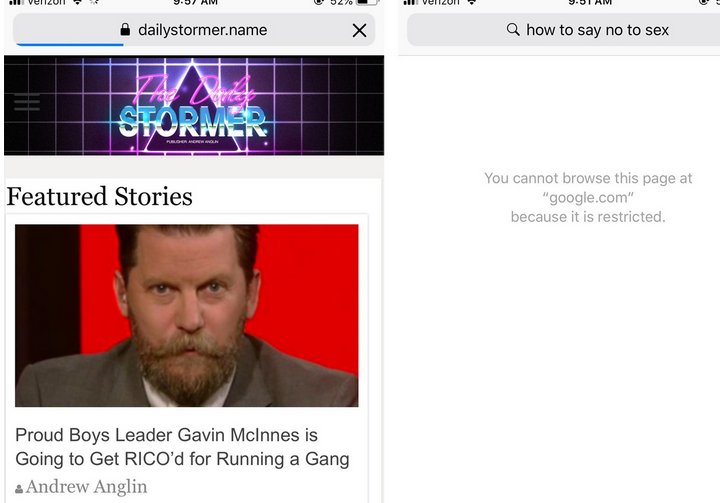720x503 pixels.
Task: Tap the author person icon next to Andrew Anglin
Action: (x=19, y=489)
